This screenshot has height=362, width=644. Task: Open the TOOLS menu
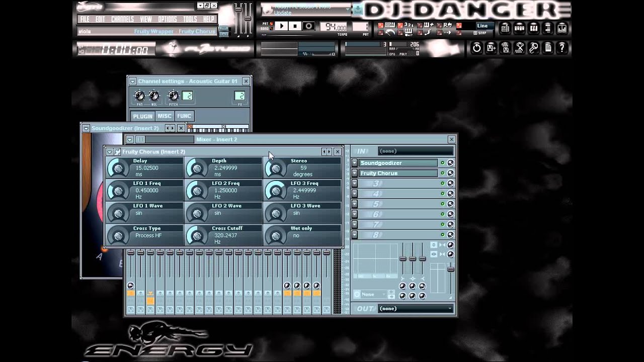[x=190, y=19]
